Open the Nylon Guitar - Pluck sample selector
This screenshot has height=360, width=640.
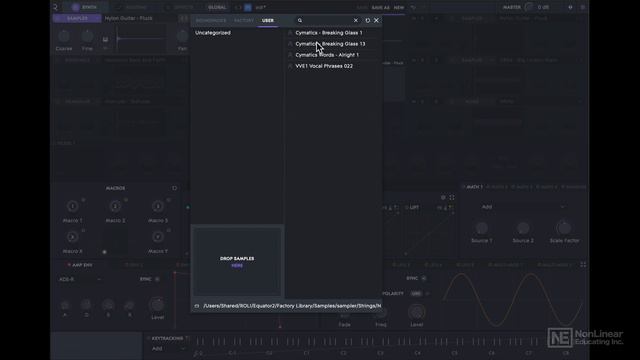pyautogui.click(x=129, y=18)
